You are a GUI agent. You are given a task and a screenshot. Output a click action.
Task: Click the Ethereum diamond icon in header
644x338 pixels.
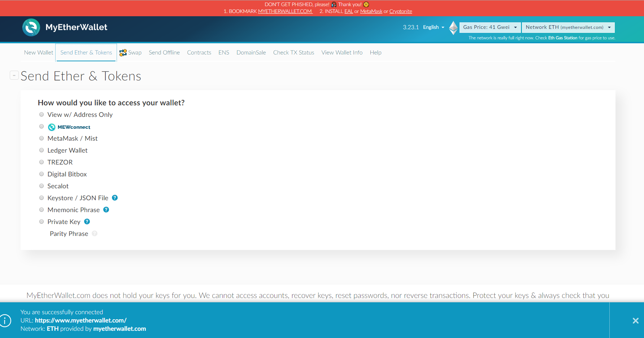(453, 28)
